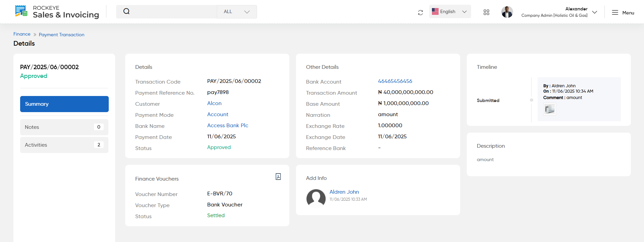The height and width of the screenshot is (242, 644).
Task: Click the Submitted timeline marker dot
Action: pos(532,100)
